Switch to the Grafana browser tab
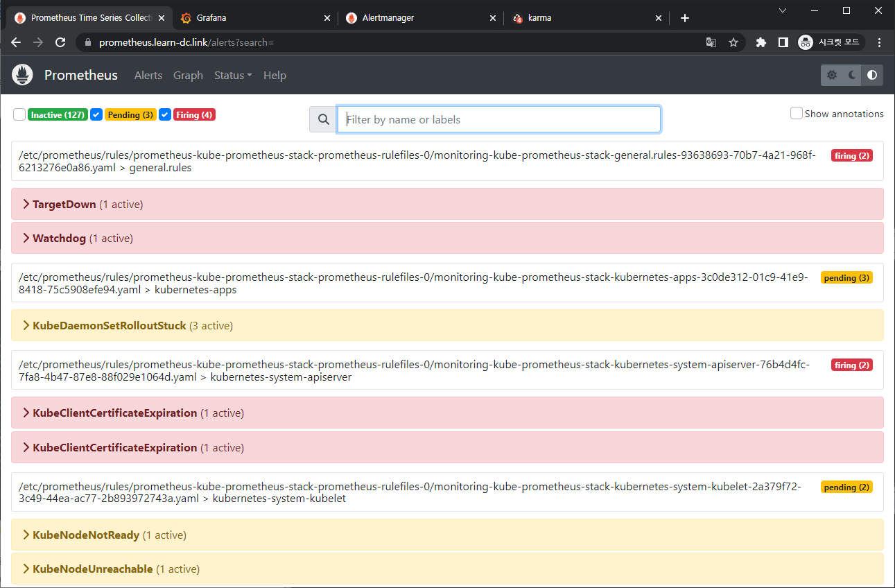Viewport: 895px width, 588px height. tap(254, 18)
